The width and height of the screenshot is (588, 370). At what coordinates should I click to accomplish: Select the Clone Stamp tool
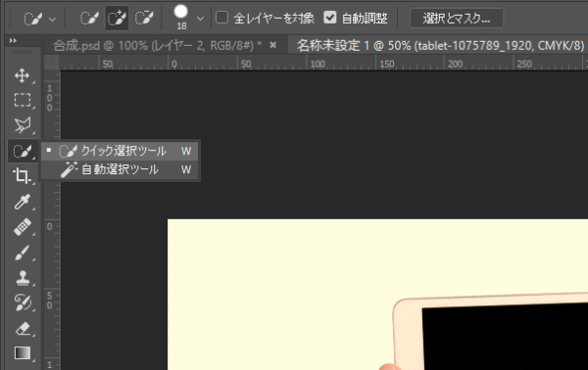[23, 278]
